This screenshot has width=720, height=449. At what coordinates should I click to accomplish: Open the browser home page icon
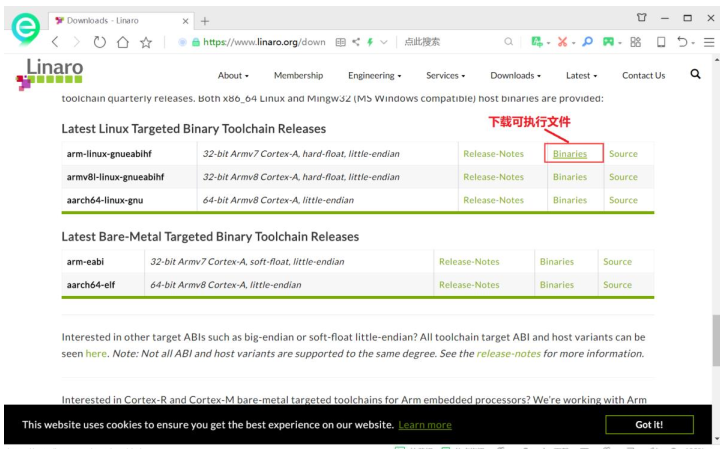coord(123,42)
